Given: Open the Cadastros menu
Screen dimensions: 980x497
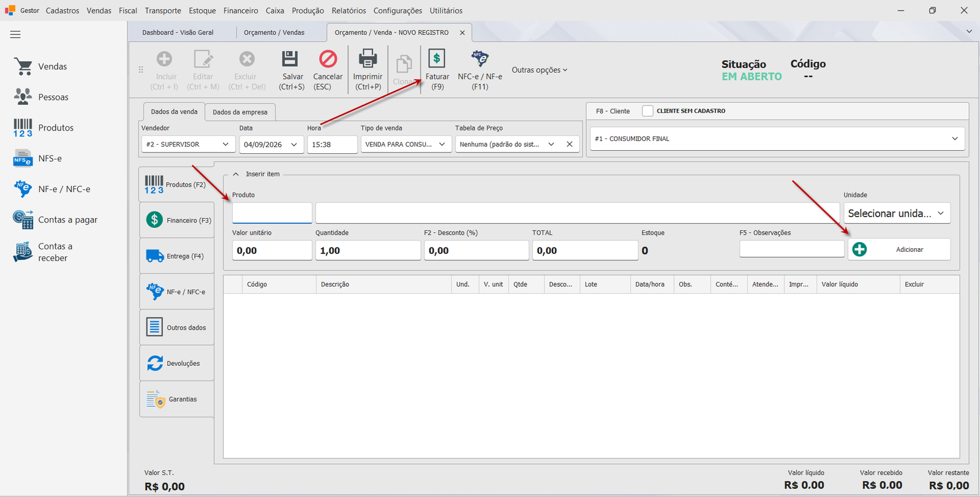Looking at the screenshot, I should coord(62,10).
